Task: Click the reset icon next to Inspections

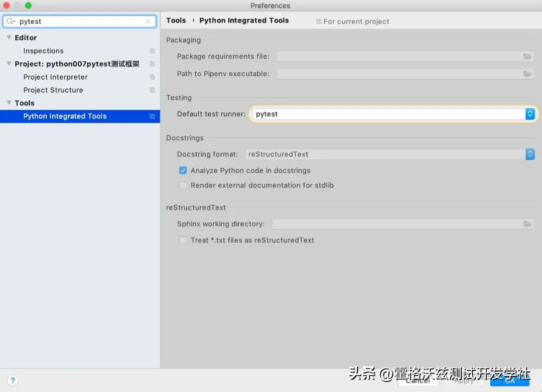Action: (152, 51)
